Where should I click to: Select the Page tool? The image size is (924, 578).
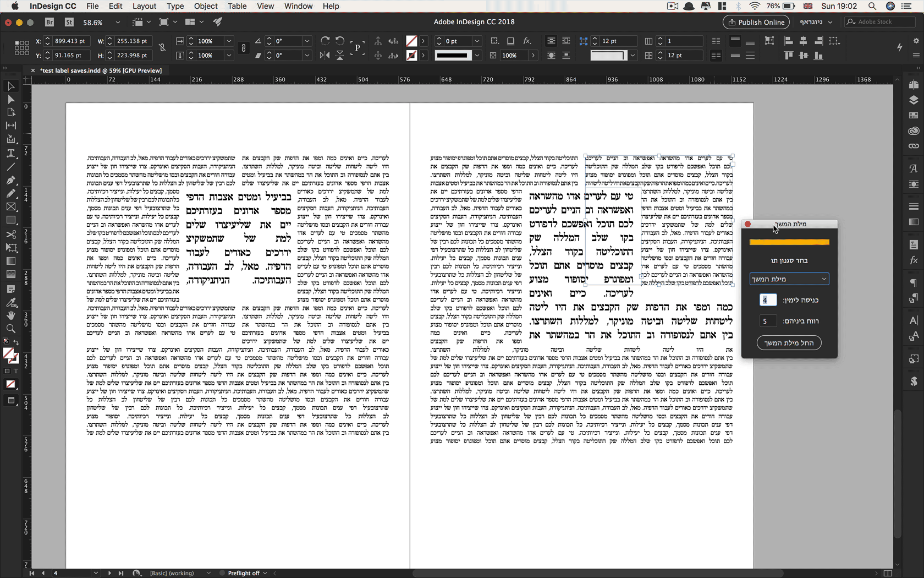pyautogui.click(x=10, y=112)
